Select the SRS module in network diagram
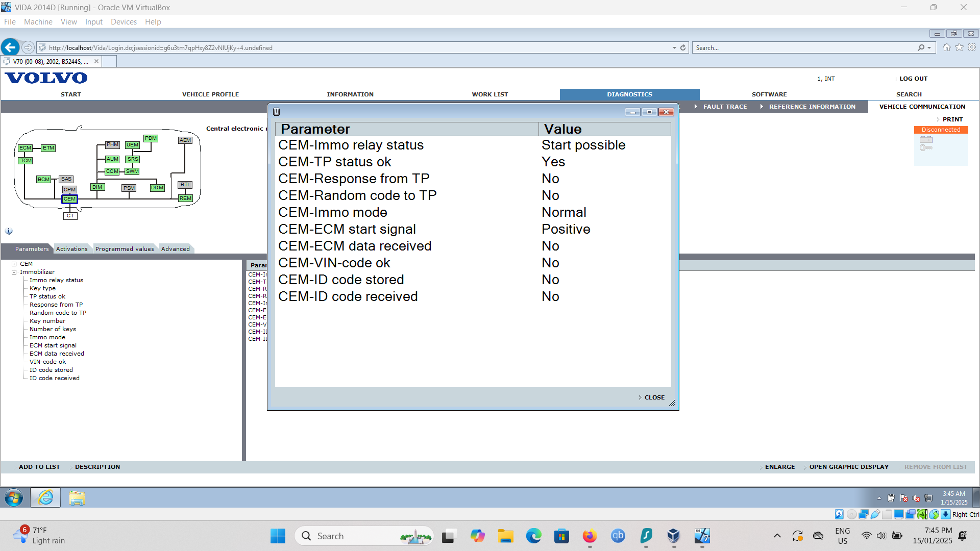Screen dimensions: 980x551 pos(133,159)
